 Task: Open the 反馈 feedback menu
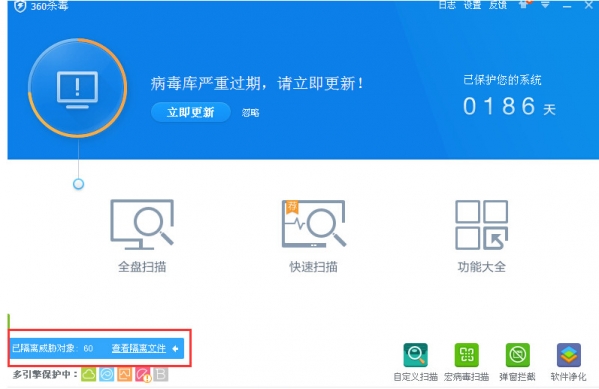click(x=498, y=5)
